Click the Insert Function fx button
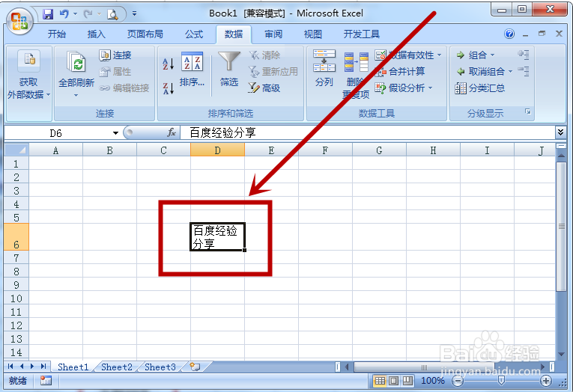The width and height of the screenshot is (573, 392). (172, 133)
